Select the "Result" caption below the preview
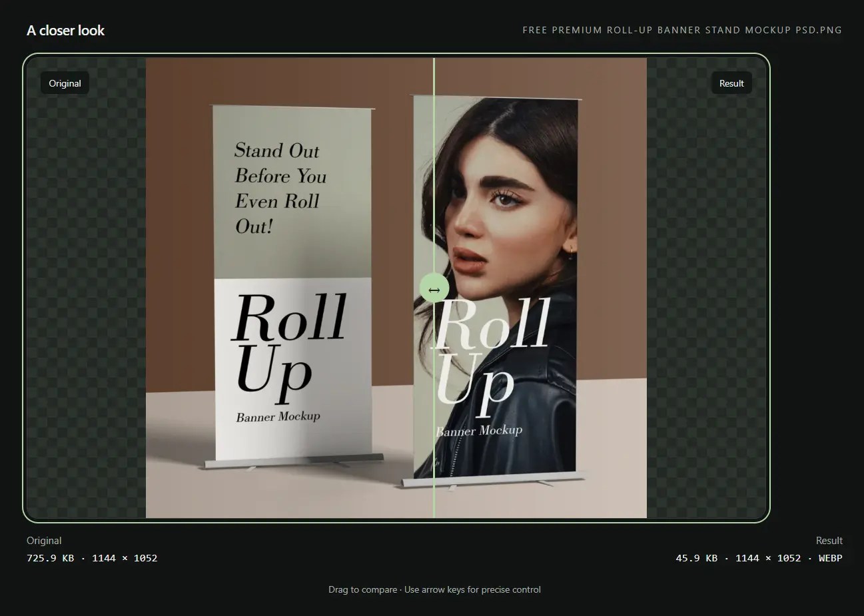The image size is (864, 616). (829, 541)
